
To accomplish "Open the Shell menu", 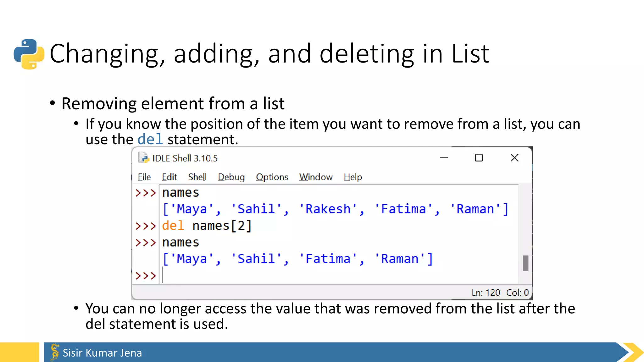I will click(x=197, y=177).
